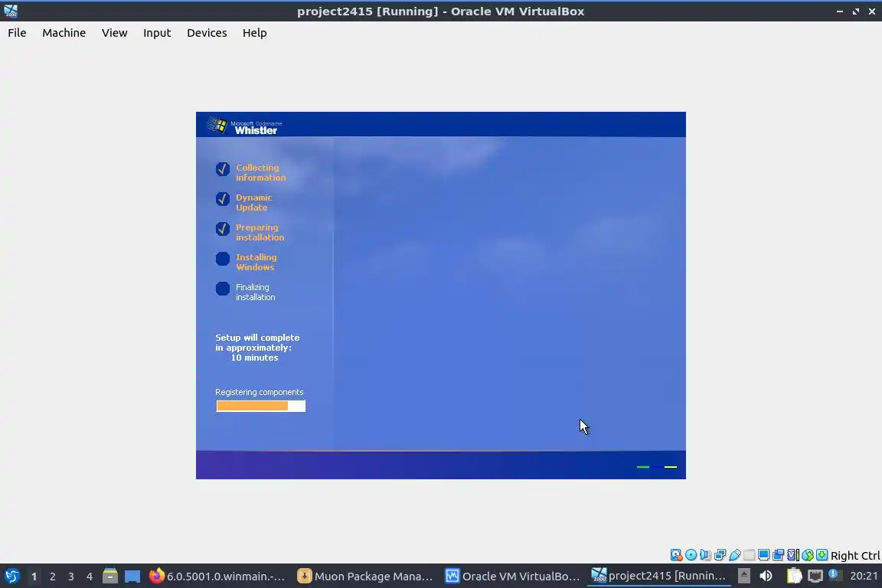The width and height of the screenshot is (882, 588).
Task: Click the display monitor indicator icon
Action: click(x=764, y=555)
